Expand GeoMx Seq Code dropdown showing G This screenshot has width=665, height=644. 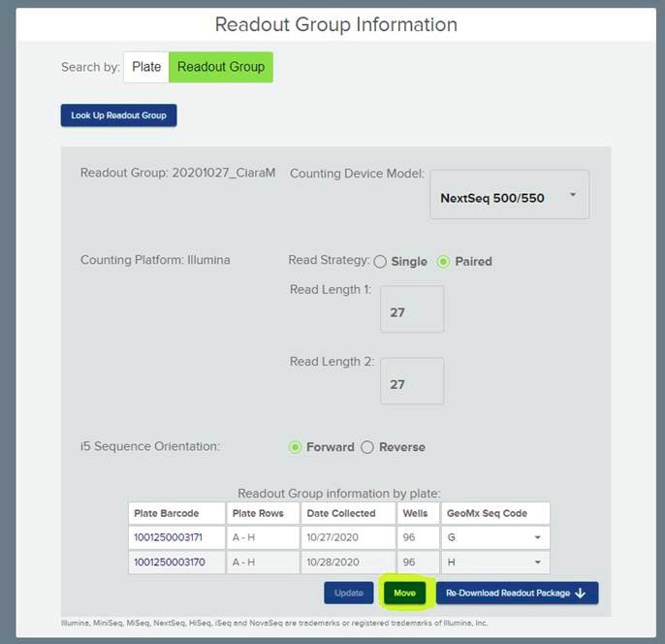[494, 537]
